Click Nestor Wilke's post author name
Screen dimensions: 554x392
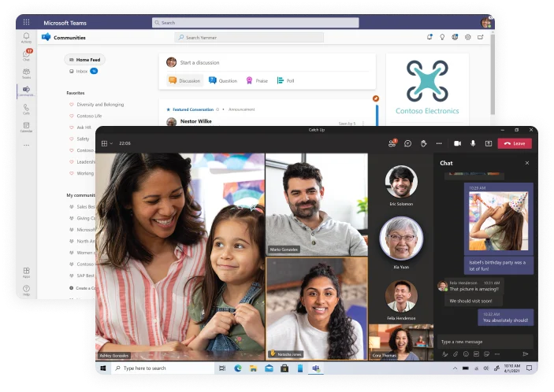pos(195,121)
